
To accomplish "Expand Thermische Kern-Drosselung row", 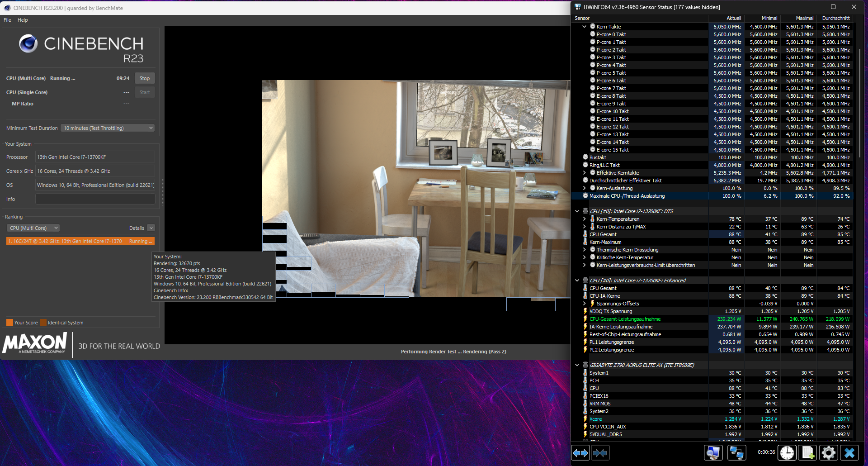I will (x=584, y=249).
